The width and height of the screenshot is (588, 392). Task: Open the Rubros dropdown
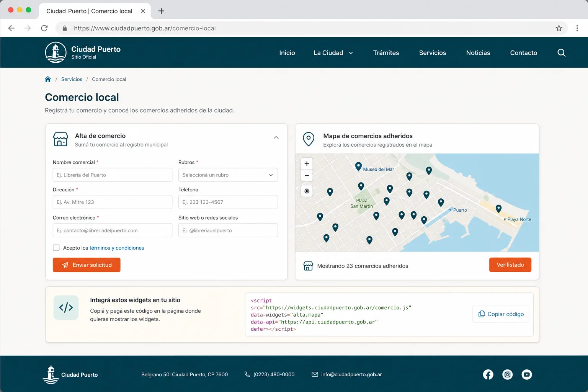tap(228, 175)
